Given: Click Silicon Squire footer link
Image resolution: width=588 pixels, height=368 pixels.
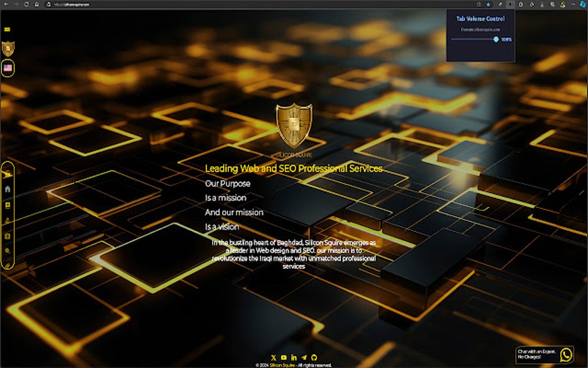Looking at the screenshot, I should [282, 365].
